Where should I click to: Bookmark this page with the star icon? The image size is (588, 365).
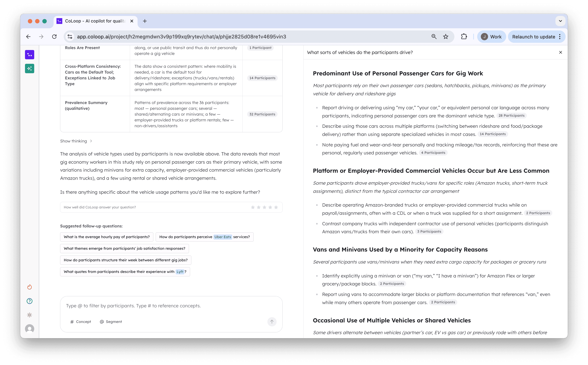(446, 37)
